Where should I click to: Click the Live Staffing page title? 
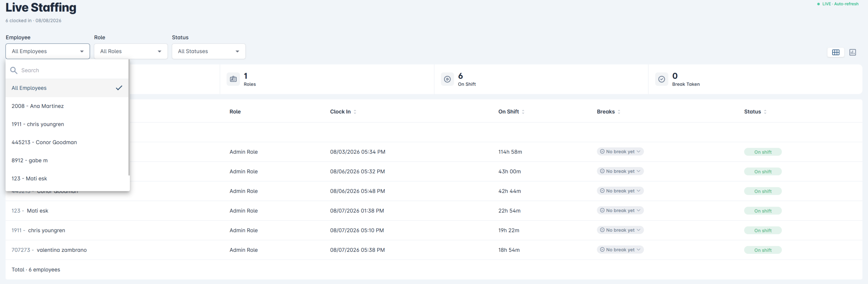coord(41,7)
